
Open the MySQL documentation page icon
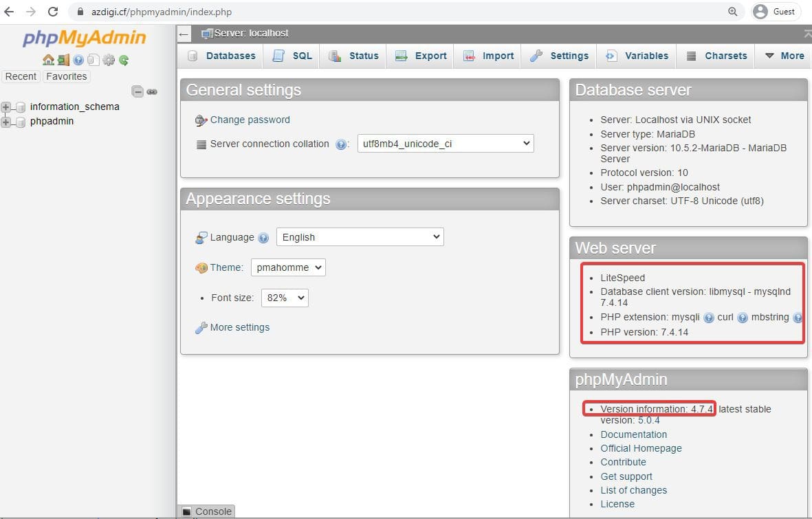click(94, 60)
